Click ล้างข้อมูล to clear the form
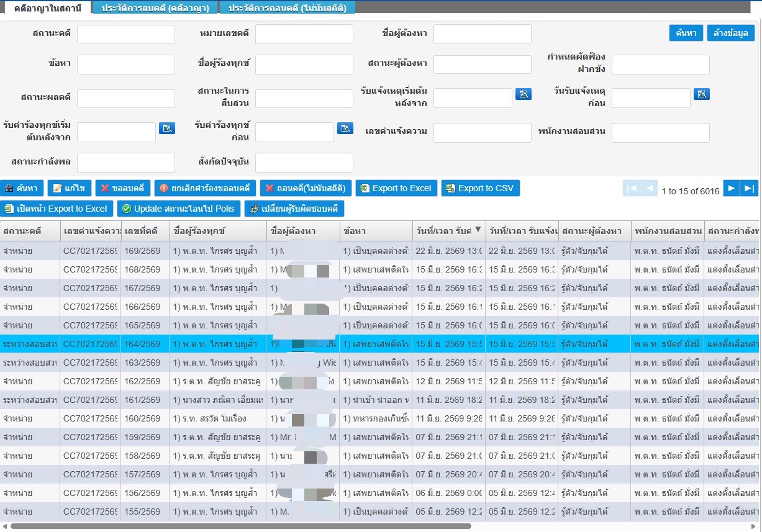This screenshot has height=532, width=762. (x=731, y=33)
